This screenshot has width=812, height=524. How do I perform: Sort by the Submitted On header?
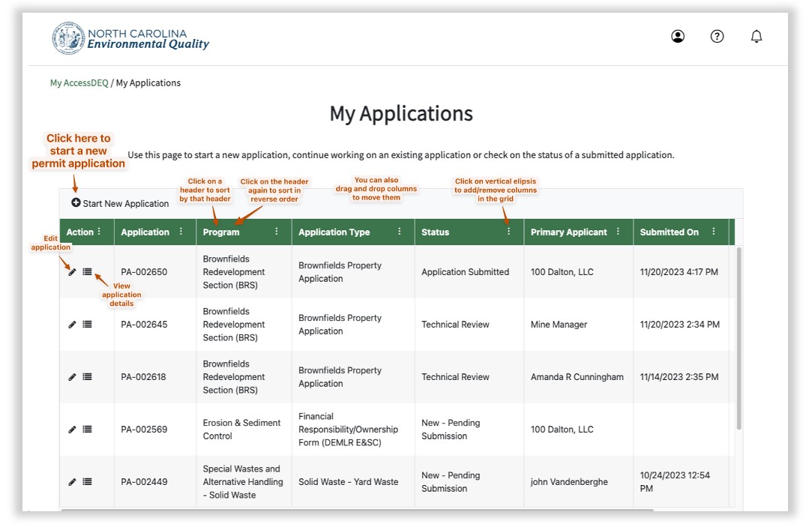tap(669, 232)
